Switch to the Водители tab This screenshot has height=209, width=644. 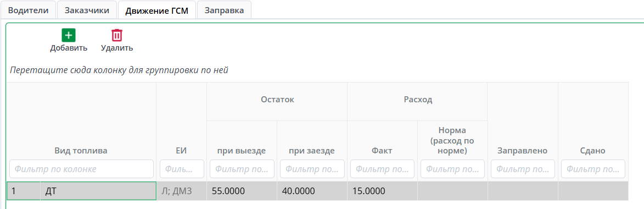[29, 10]
